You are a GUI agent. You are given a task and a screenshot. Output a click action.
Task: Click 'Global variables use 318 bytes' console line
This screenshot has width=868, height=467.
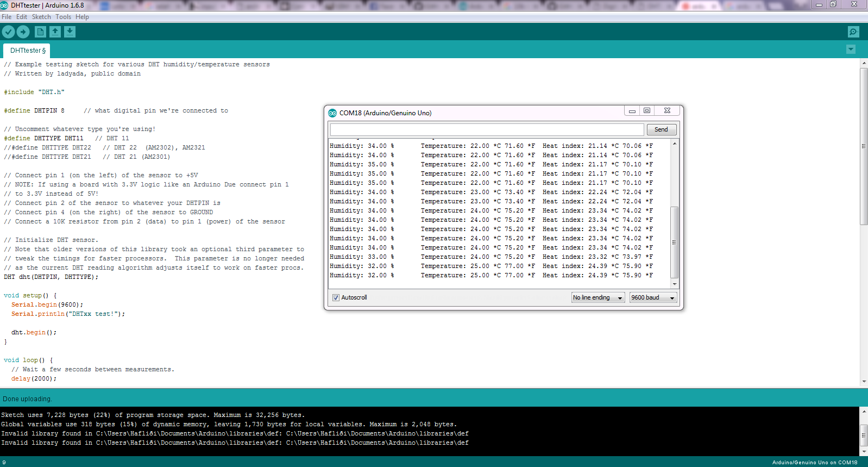click(229, 425)
